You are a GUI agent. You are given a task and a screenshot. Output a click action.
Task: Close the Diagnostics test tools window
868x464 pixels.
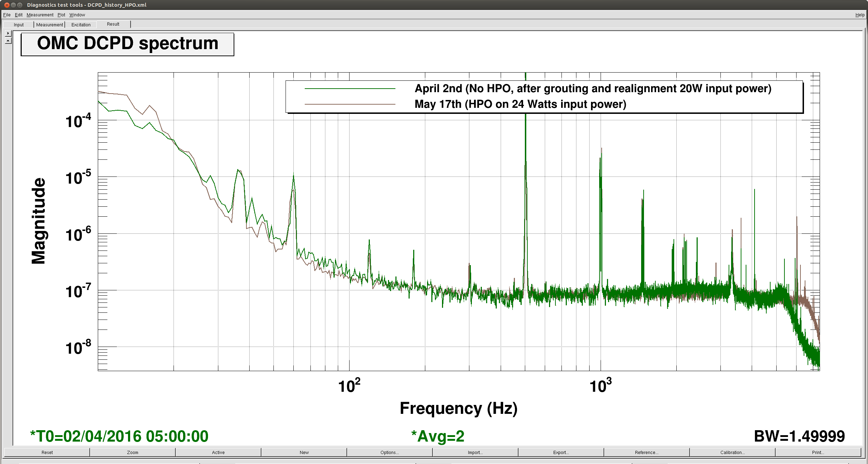pos(7,5)
